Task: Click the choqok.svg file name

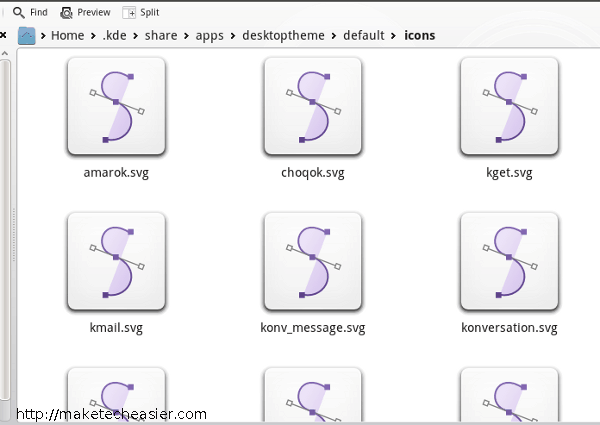Action: tap(313, 173)
